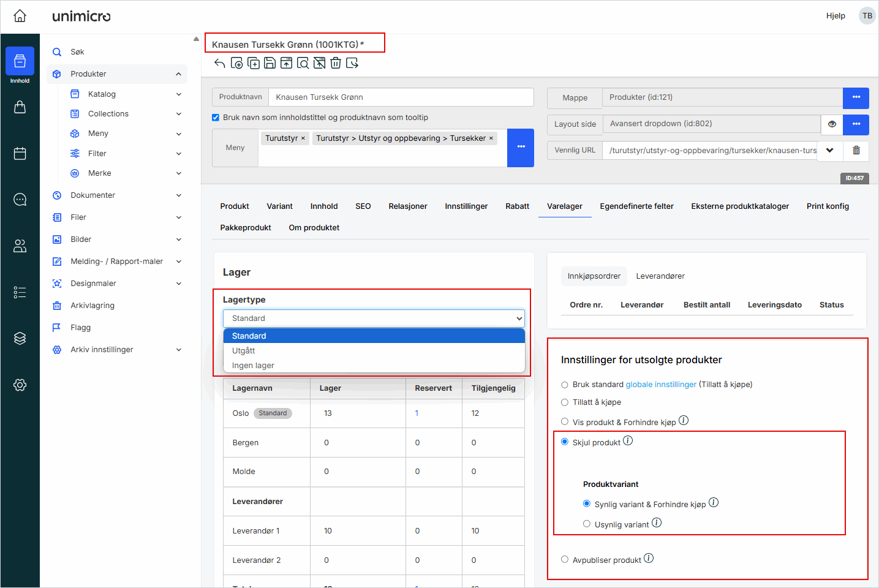The height and width of the screenshot is (588, 879).
Task: Click the back arrow toolbar icon
Action: [220, 63]
